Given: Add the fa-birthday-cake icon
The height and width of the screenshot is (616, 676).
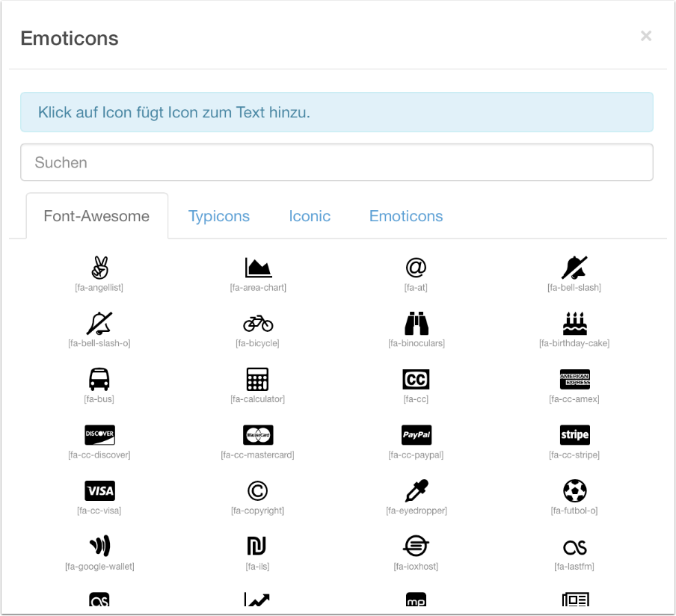Looking at the screenshot, I should (574, 324).
